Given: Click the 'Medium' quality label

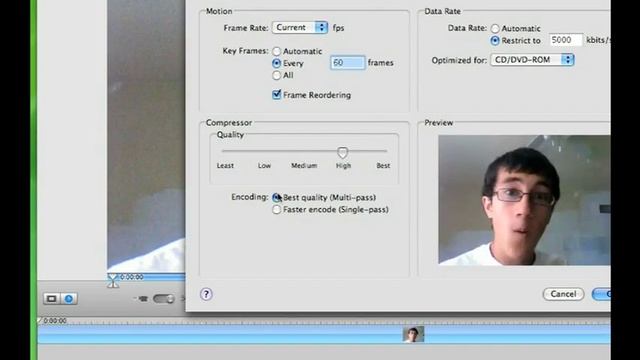Looking at the screenshot, I should pos(304,166).
